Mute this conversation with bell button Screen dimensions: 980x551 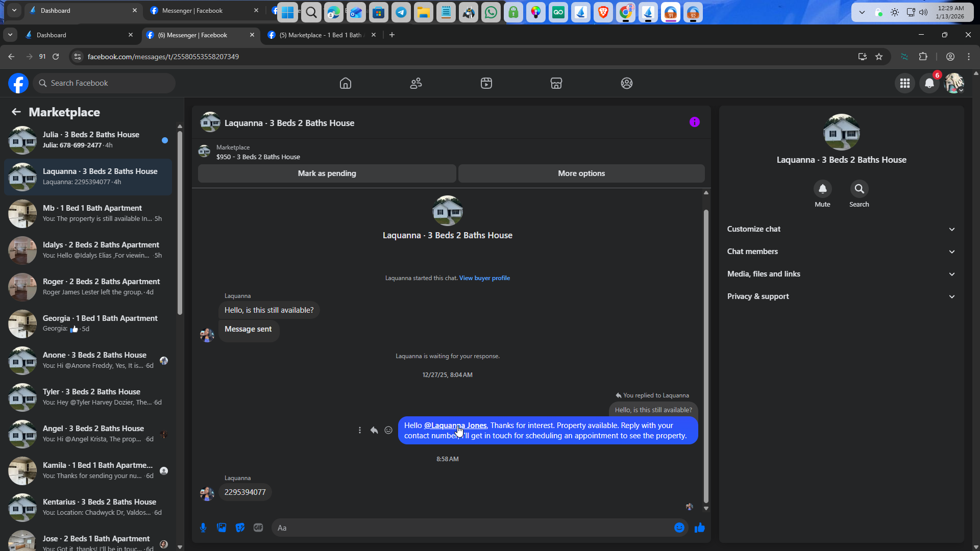[822, 189]
